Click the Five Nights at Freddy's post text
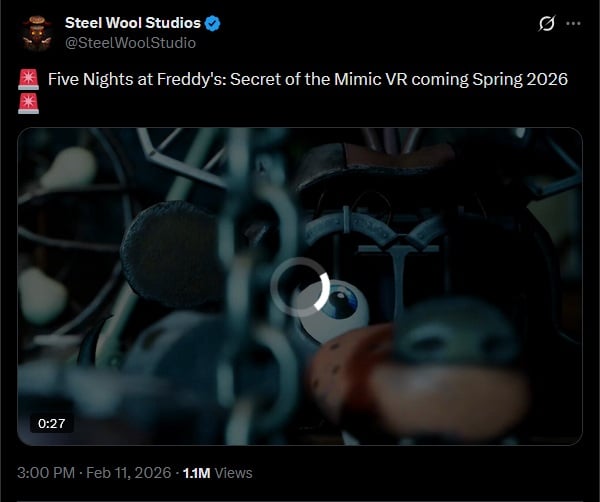 [200, 80]
